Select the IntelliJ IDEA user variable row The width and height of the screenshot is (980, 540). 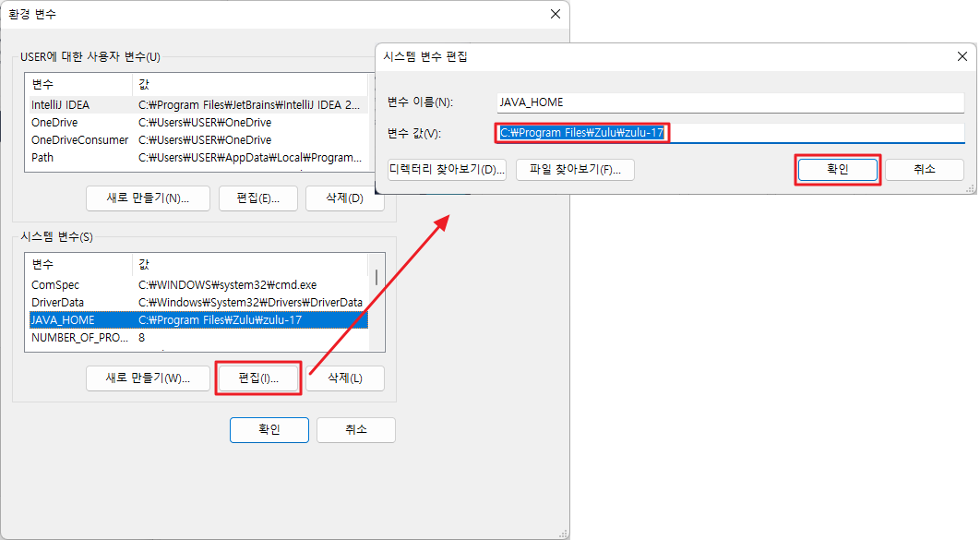[197, 105]
